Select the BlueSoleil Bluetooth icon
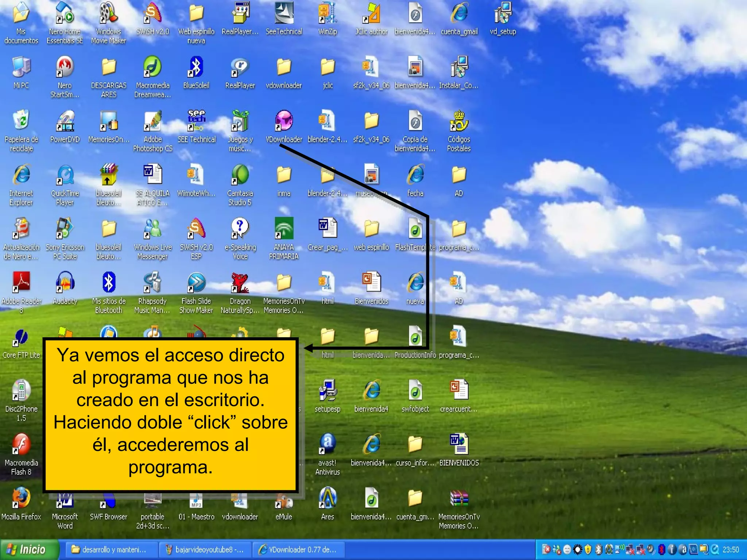 [196, 67]
